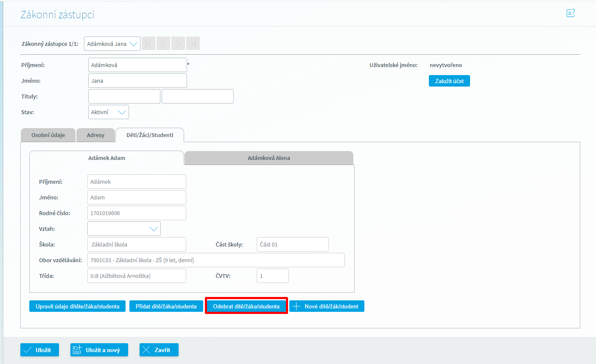This screenshot has height=364, width=596.
Task: Click Přidat dítě/žáka/studenta button
Action: pos(166,306)
